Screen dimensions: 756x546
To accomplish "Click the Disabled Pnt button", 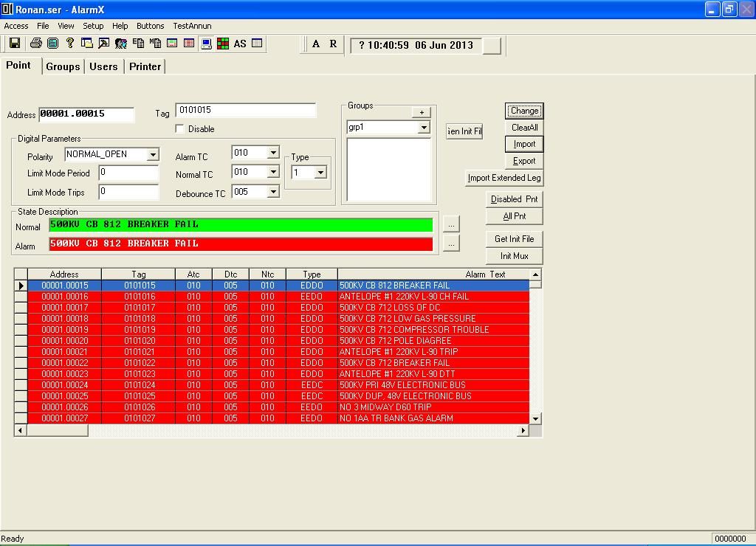I will pyautogui.click(x=515, y=199).
